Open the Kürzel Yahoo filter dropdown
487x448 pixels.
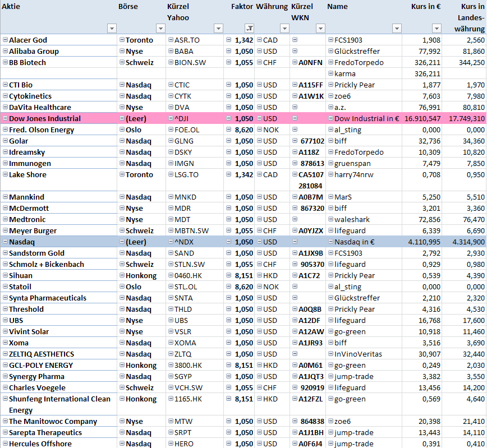219,29
